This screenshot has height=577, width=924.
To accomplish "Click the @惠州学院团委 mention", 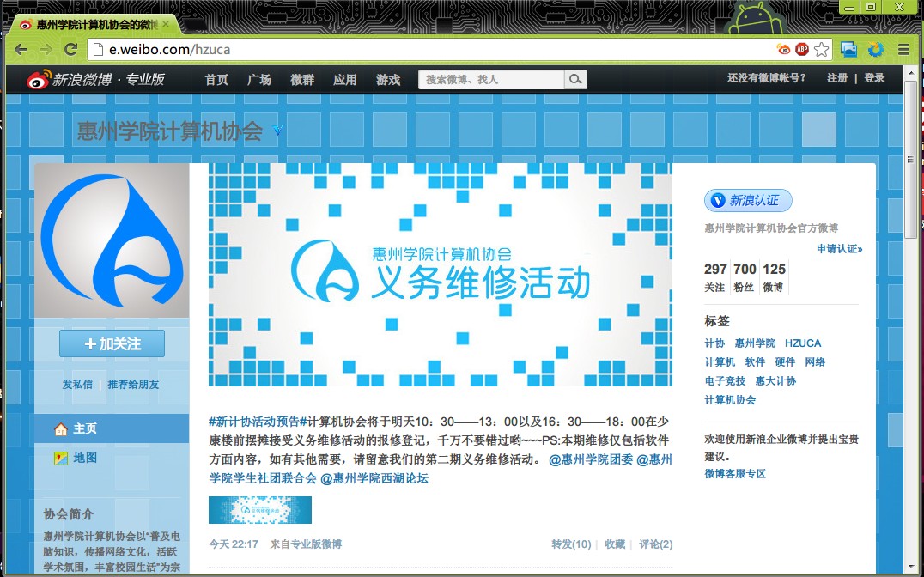I will click(x=591, y=459).
